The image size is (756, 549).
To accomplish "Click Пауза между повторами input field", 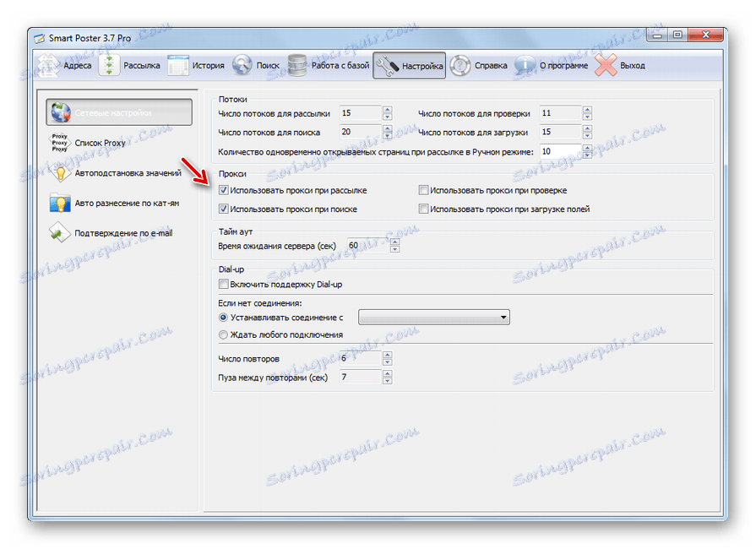I will click(362, 377).
